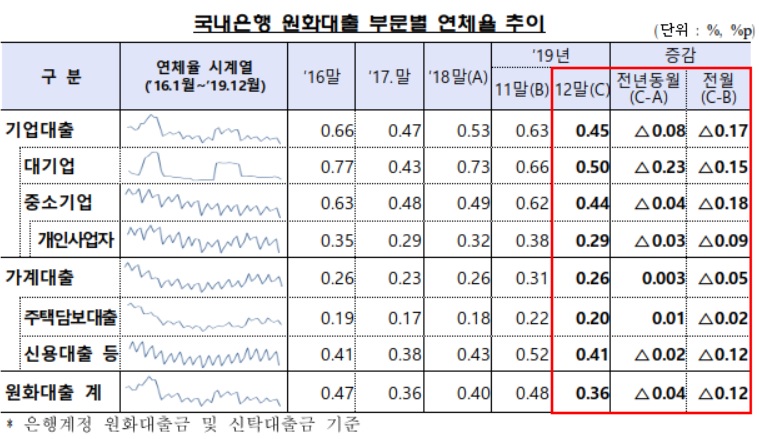Select 중소기업 12말(C) value 0.44
The width and height of the screenshot is (759, 439).
click(x=592, y=203)
